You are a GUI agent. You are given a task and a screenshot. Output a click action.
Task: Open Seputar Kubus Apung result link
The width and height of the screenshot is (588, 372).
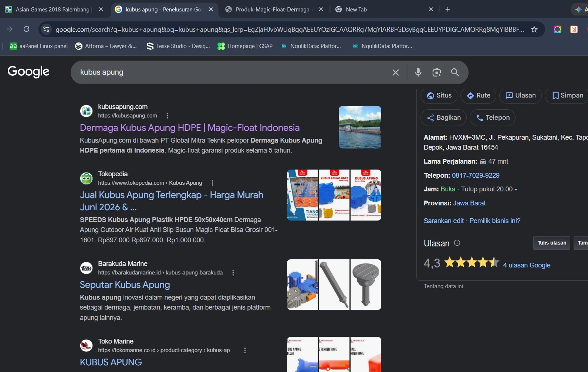[125, 285]
